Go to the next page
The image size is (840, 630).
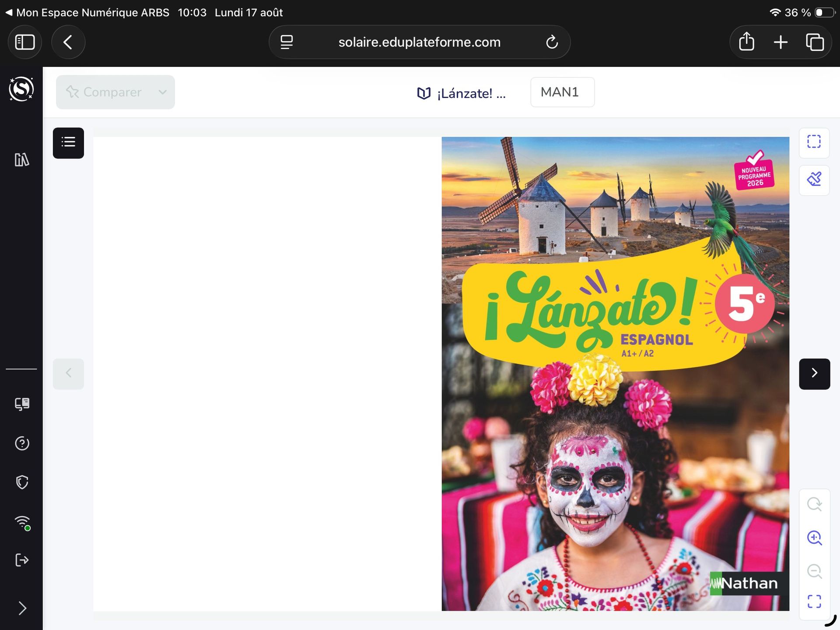pos(814,374)
